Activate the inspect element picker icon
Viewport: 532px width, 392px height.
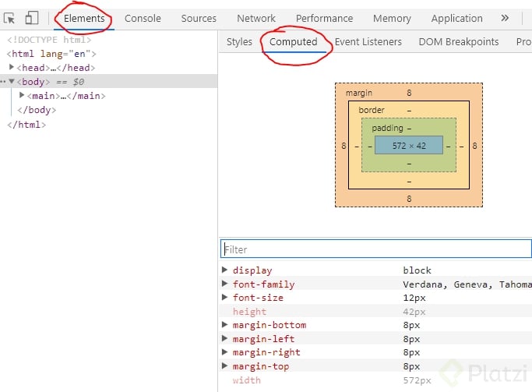pos(10,18)
